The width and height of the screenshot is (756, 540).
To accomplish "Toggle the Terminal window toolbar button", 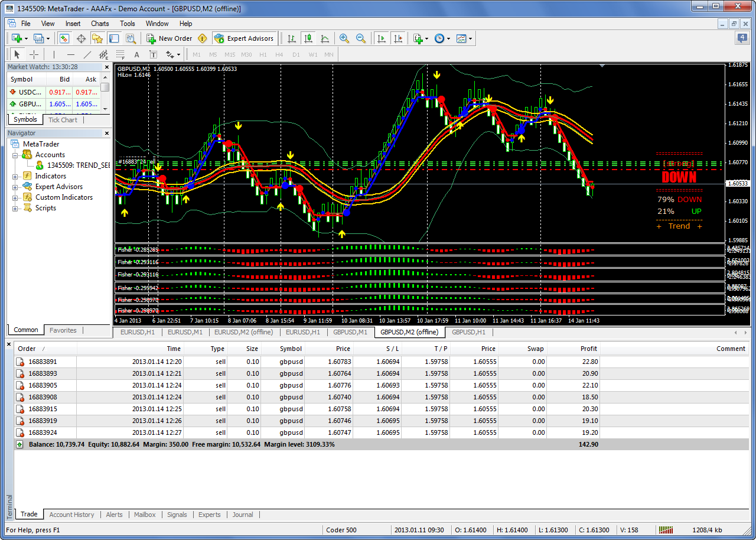I will (114, 38).
